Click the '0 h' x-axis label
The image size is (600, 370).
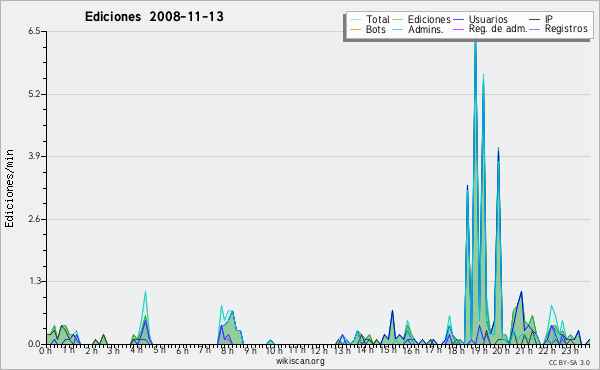click(x=46, y=351)
